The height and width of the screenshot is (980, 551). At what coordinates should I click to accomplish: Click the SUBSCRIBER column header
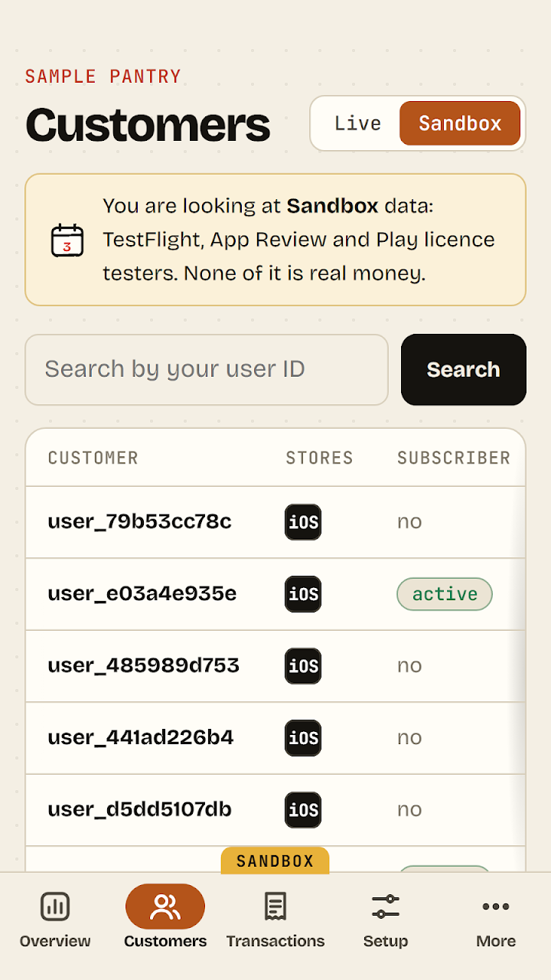coord(454,458)
